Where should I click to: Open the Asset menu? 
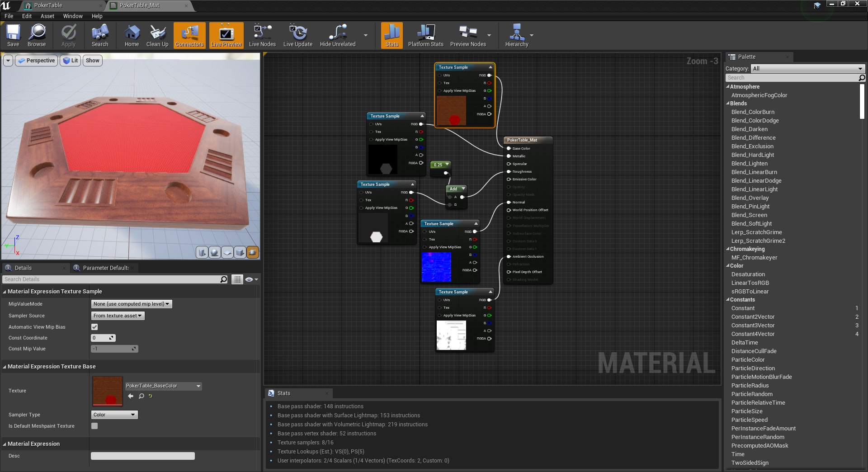coord(47,16)
